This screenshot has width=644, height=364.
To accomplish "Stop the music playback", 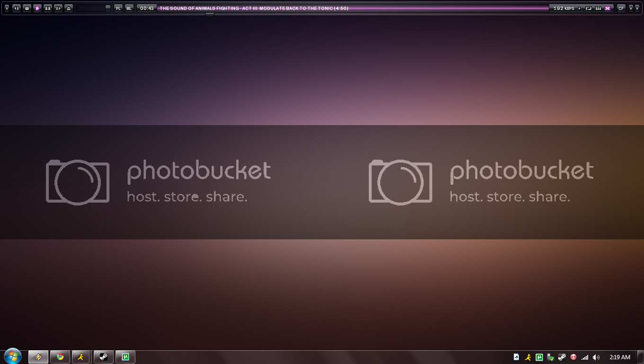I will click(27, 8).
